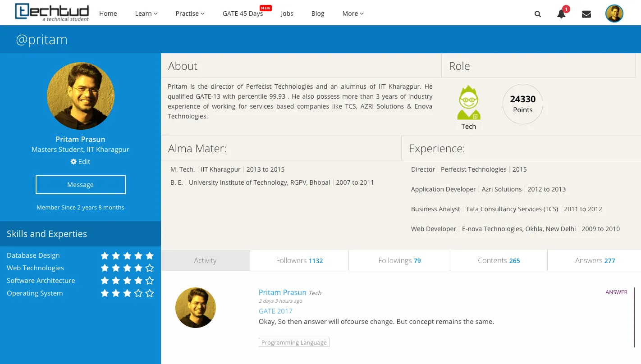The height and width of the screenshot is (364, 641).
Task: Toggle the fifth star for Web Technologies
Action: coord(149,268)
